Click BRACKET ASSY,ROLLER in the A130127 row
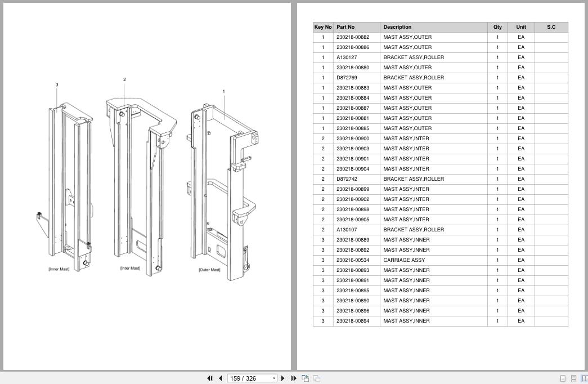This screenshot has height=384, width=588. pos(414,57)
